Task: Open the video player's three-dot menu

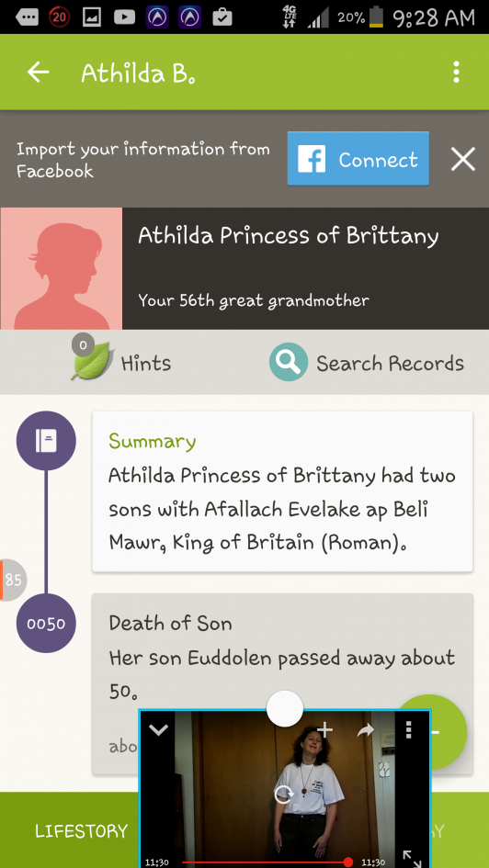Action: 409,730
